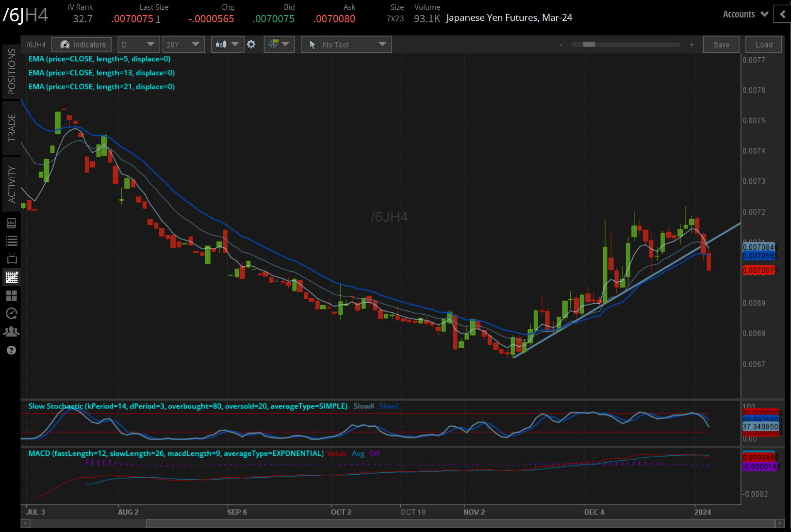The width and height of the screenshot is (791, 532).
Task: Open the Indicators panel
Action: point(82,45)
